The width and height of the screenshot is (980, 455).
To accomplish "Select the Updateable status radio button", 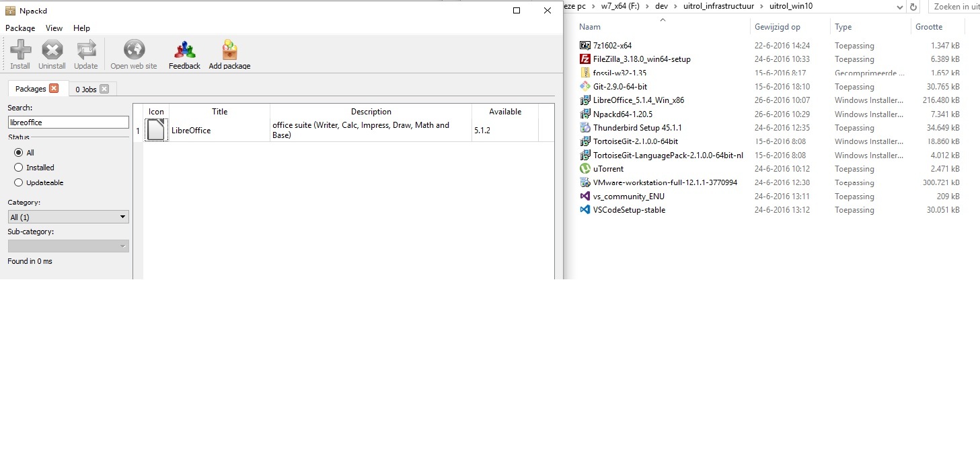I will pos(19,182).
